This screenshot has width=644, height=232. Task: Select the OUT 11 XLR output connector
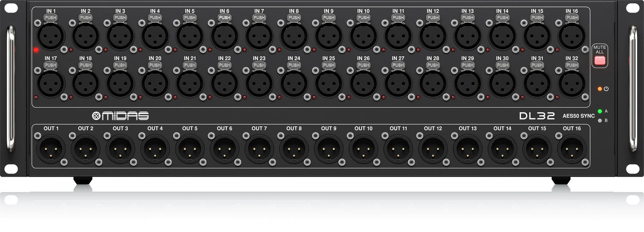(x=398, y=149)
